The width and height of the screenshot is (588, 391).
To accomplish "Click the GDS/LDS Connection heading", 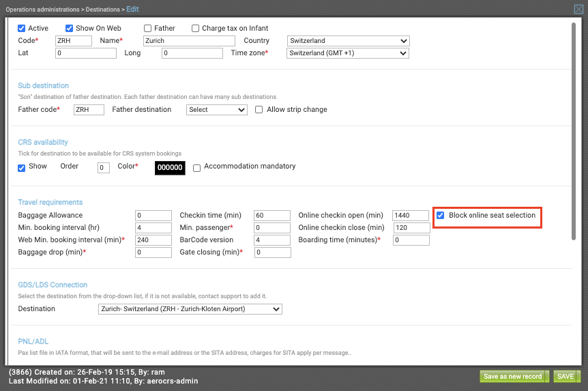I will click(53, 285).
